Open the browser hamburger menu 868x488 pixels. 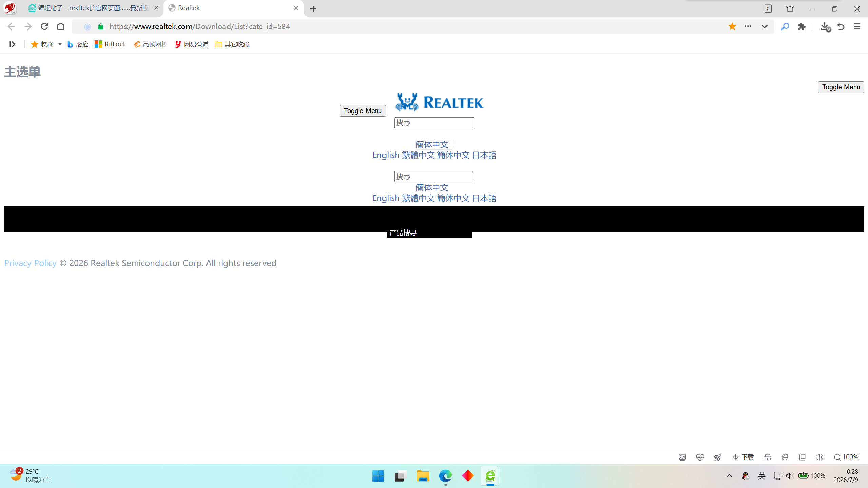[857, 26]
